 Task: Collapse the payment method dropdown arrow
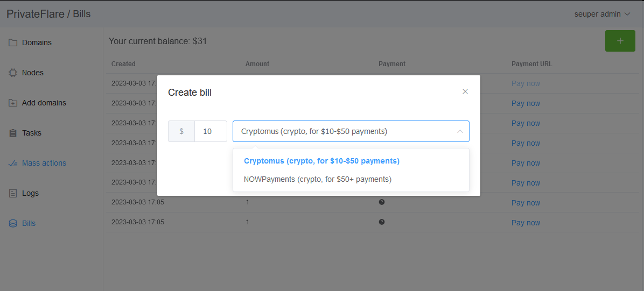coord(460,131)
